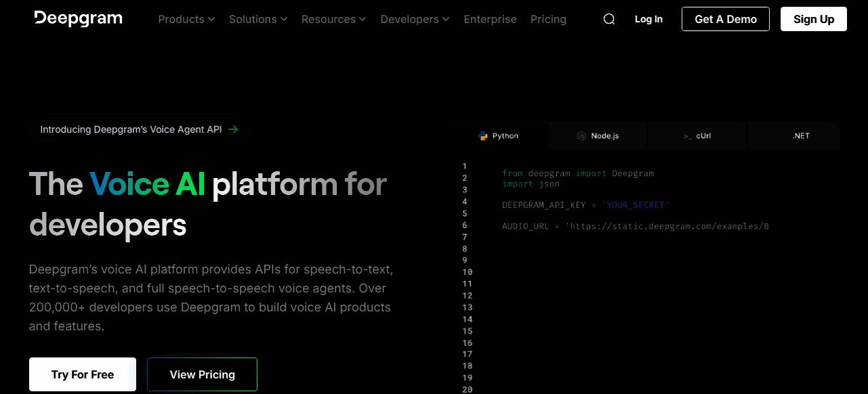The height and width of the screenshot is (394, 868).
Task: Select the .NET code tab
Action: [x=794, y=136]
